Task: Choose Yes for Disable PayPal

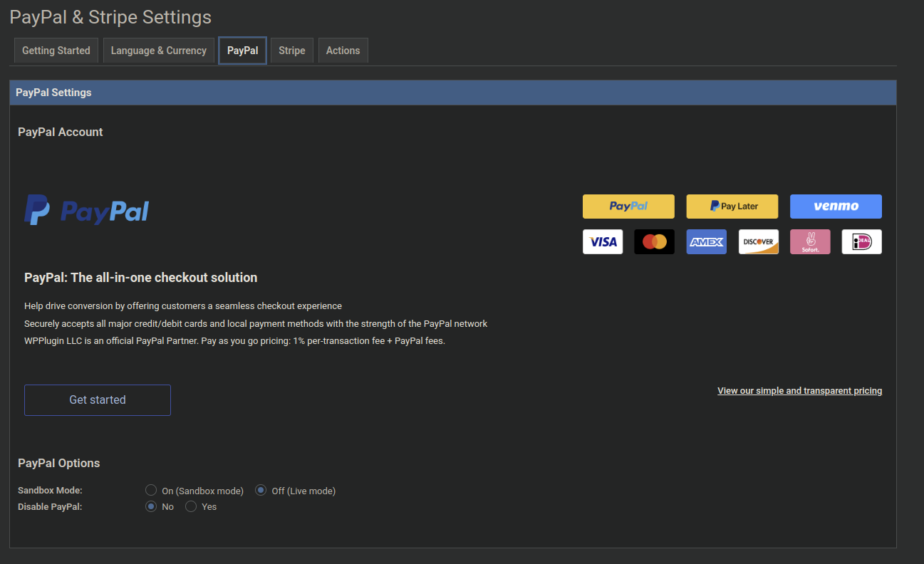Action: (x=191, y=506)
